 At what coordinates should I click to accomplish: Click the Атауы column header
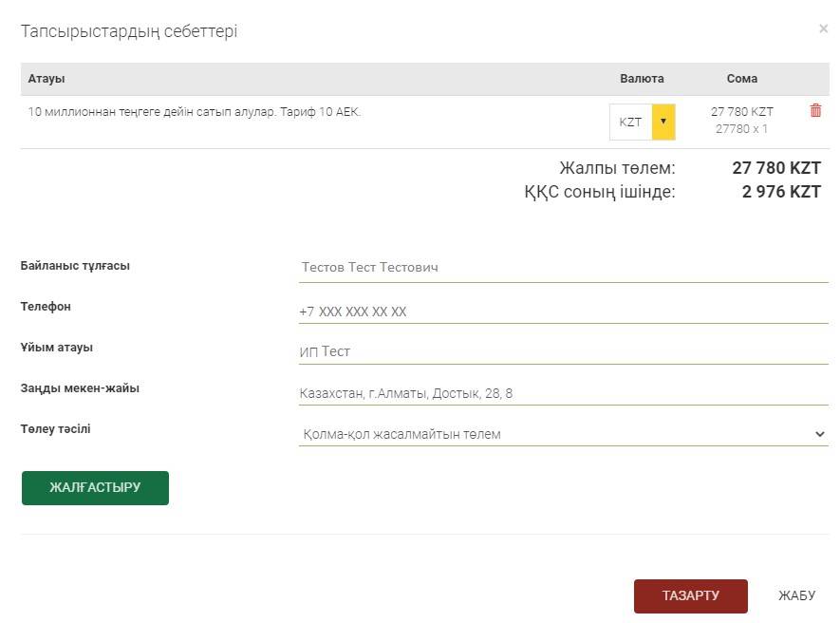click(47, 79)
